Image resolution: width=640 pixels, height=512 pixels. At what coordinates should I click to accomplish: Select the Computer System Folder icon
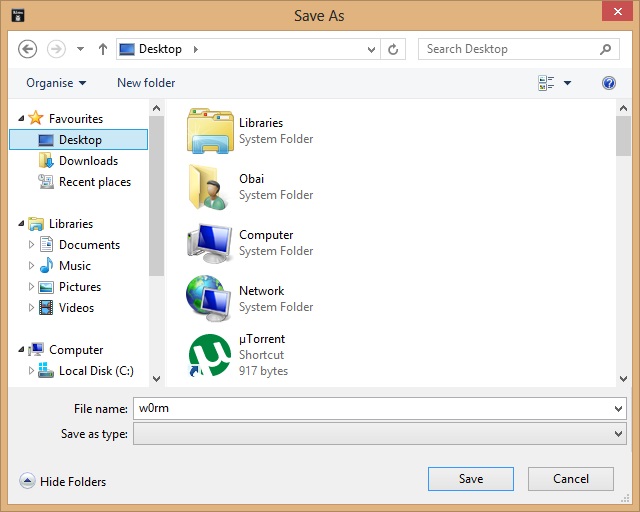point(210,243)
